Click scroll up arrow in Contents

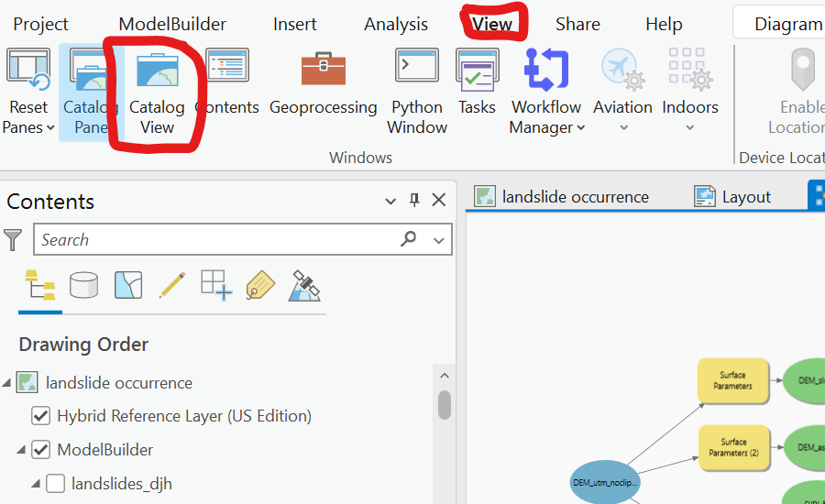click(x=444, y=376)
